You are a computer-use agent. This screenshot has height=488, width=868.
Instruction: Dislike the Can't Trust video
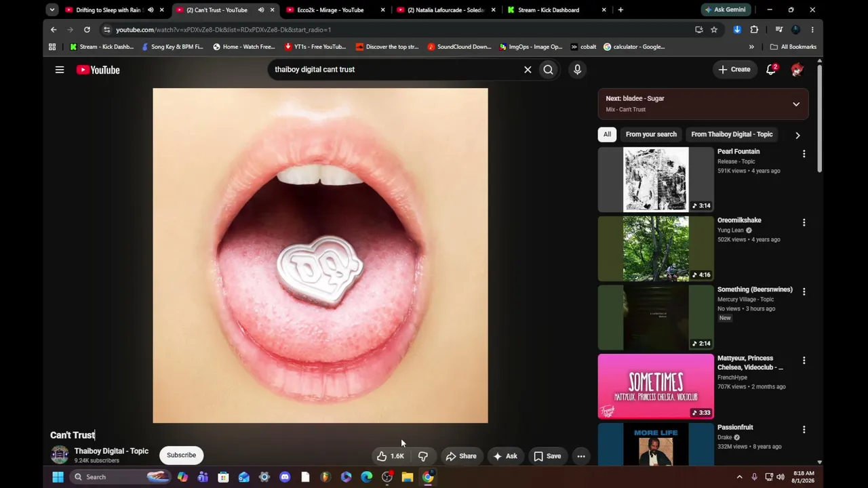pos(422,456)
